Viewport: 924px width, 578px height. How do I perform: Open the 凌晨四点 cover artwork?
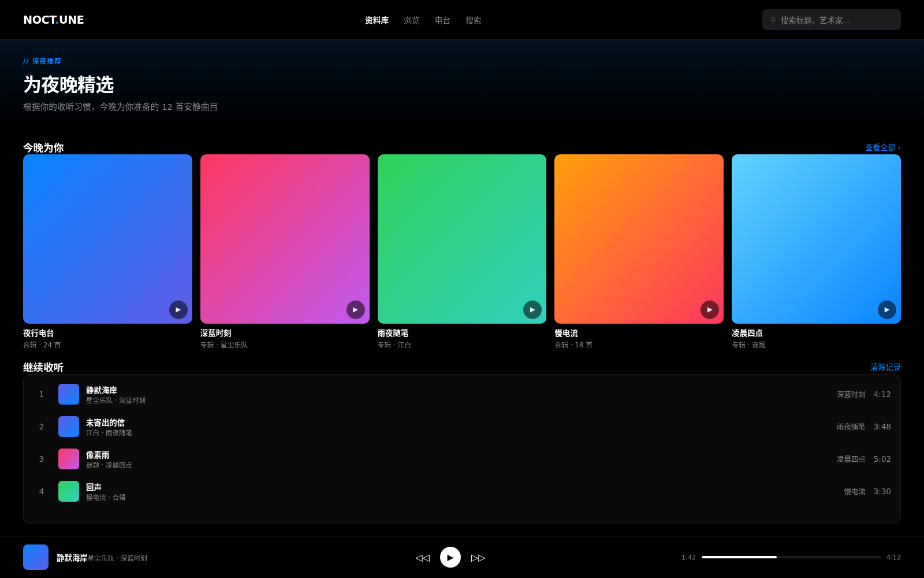(816, 239)
